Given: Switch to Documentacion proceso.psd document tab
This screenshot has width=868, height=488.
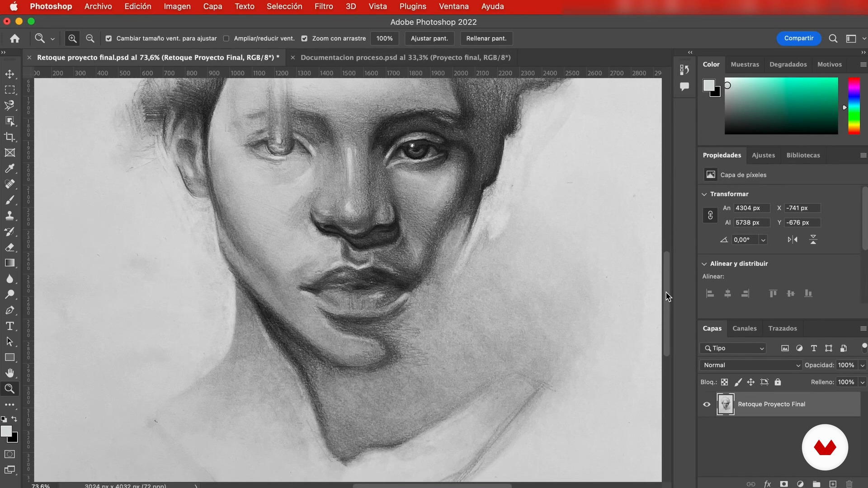Looking at the screenshot, I should pos(406,57).
